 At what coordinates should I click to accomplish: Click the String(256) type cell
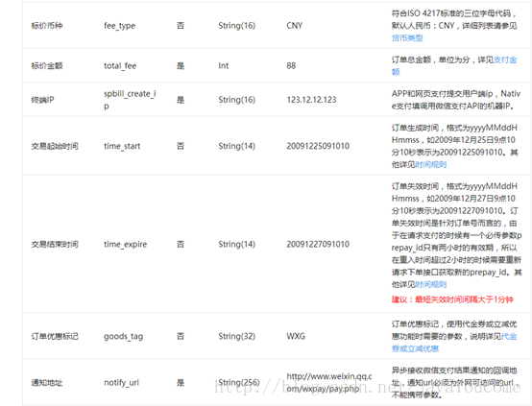point(239,383)
